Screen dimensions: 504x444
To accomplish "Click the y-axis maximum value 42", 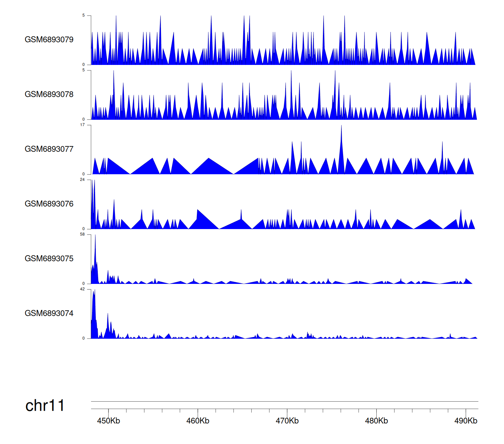I will (82, 289).
